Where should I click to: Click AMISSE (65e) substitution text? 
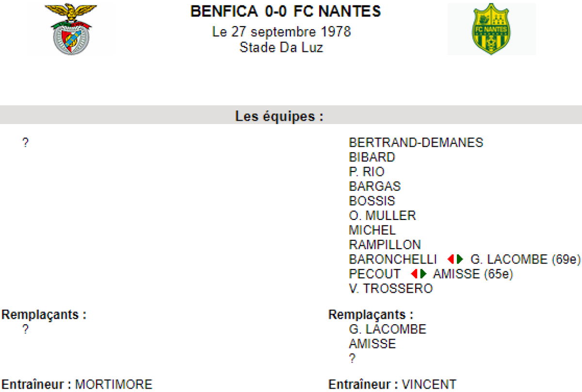pyautogui.click(x=473, y=274)
